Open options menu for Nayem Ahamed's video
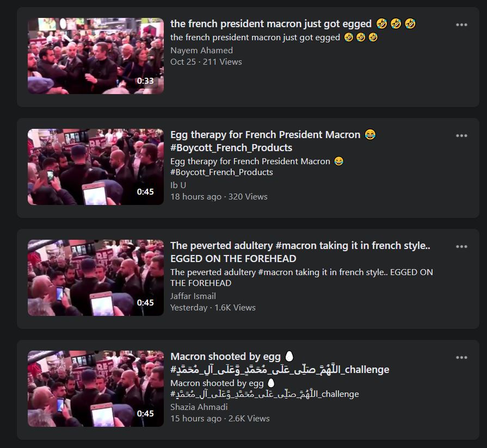The width and height of the screenshot is (487, 448). tap(461, 25)
